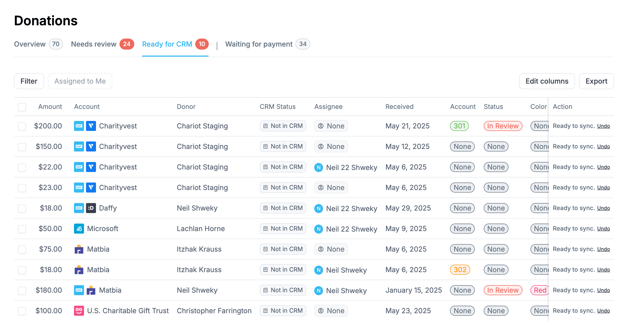Undo sync for the $100.00 Gift Trust donation

(x=603, y=311)
